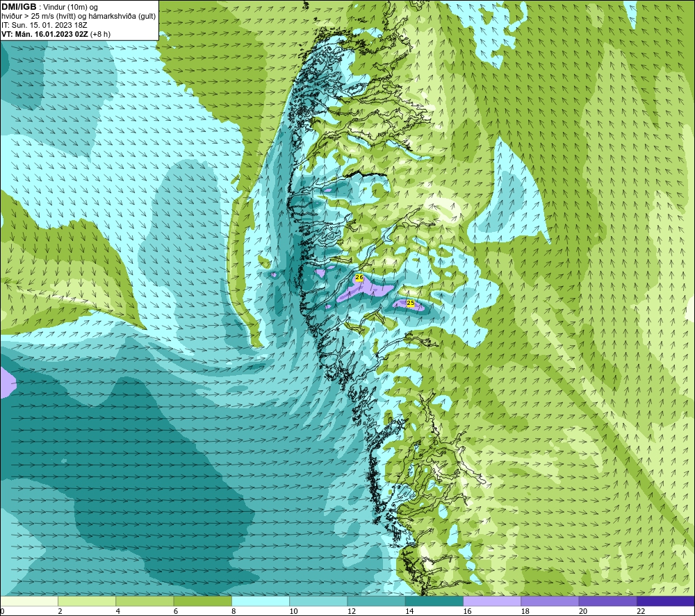Select the 0–2 m/s legend color
This screenshot has width=695, height=616.
click(x=29, y=601)
